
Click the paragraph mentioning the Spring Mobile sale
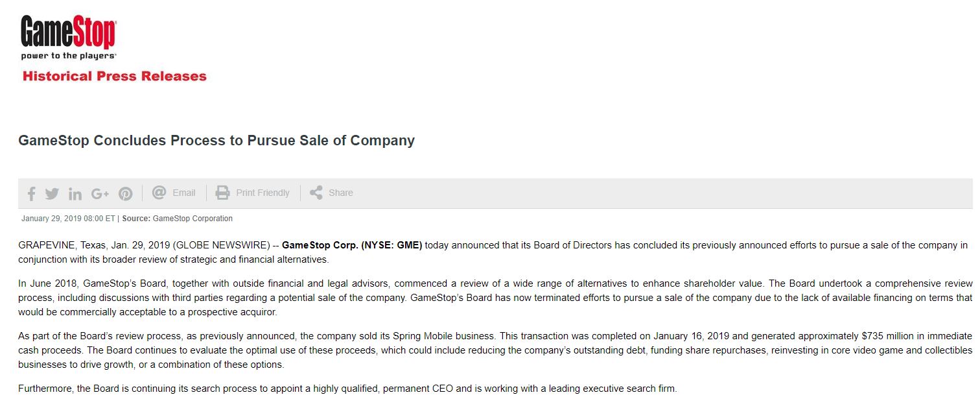point(495,350)
